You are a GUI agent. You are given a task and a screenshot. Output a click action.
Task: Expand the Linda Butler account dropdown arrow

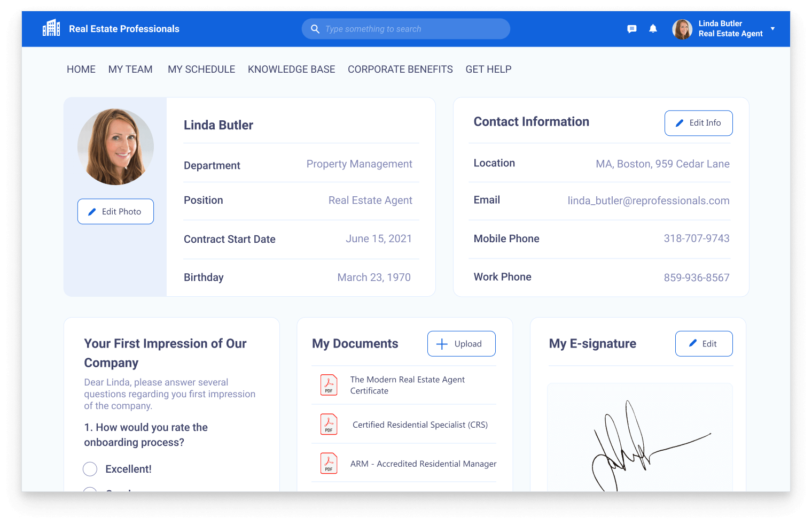pos(772,29)
